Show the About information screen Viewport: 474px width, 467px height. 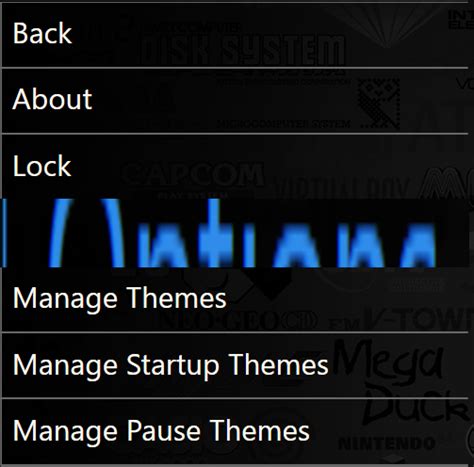pyautogui.click(x=235, y=101)
